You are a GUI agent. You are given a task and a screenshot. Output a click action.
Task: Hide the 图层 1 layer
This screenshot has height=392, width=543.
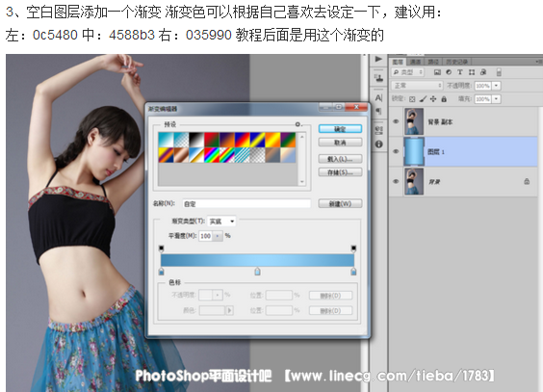pos(396,151)
